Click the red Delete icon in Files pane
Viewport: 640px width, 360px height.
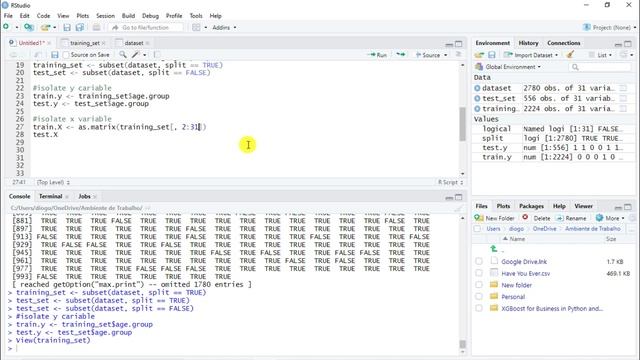point(525,218)
